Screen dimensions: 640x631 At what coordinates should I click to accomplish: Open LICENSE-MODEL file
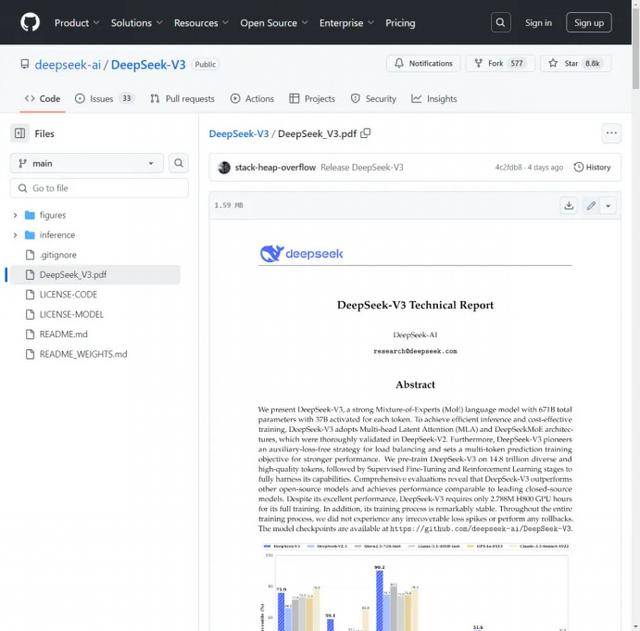[71, 314]
